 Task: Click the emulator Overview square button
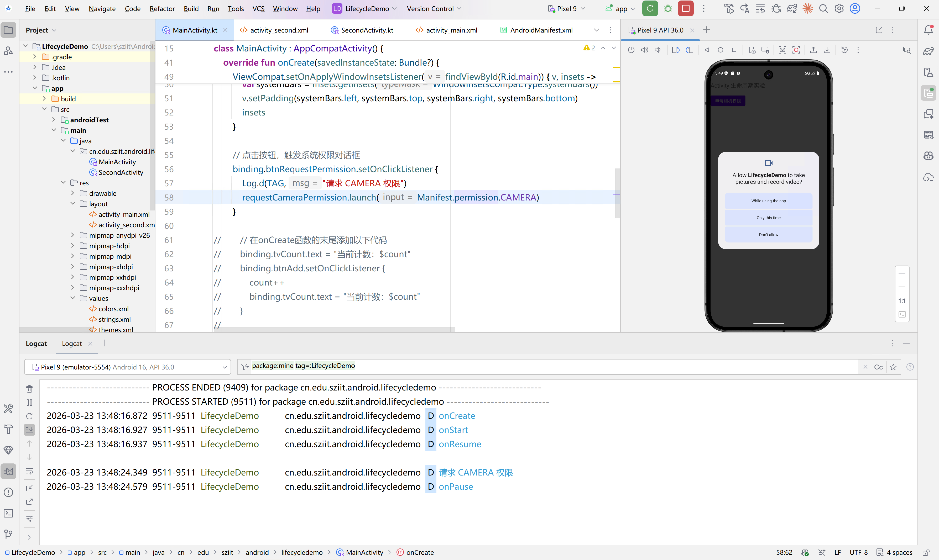pyautogui.click(x=734, y=50)
